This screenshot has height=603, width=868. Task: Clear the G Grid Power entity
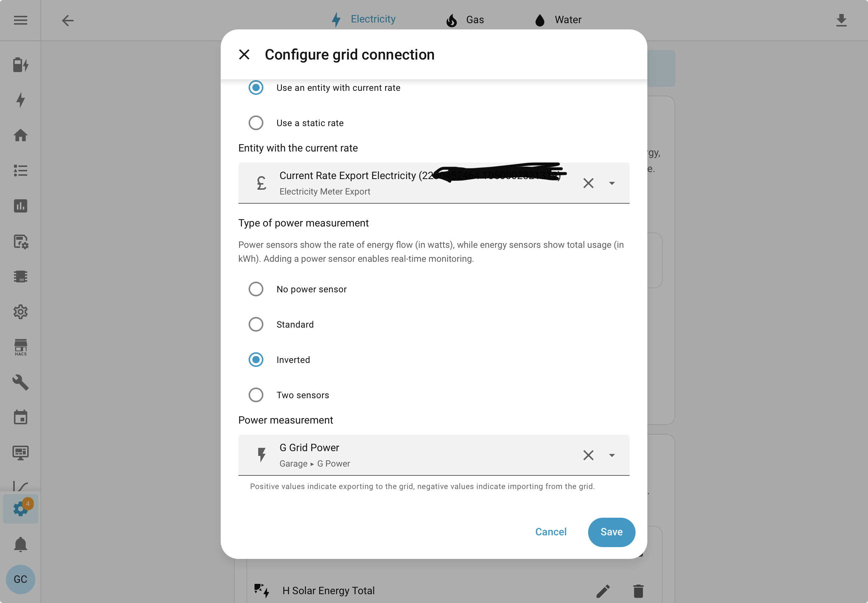coord(588,455)
